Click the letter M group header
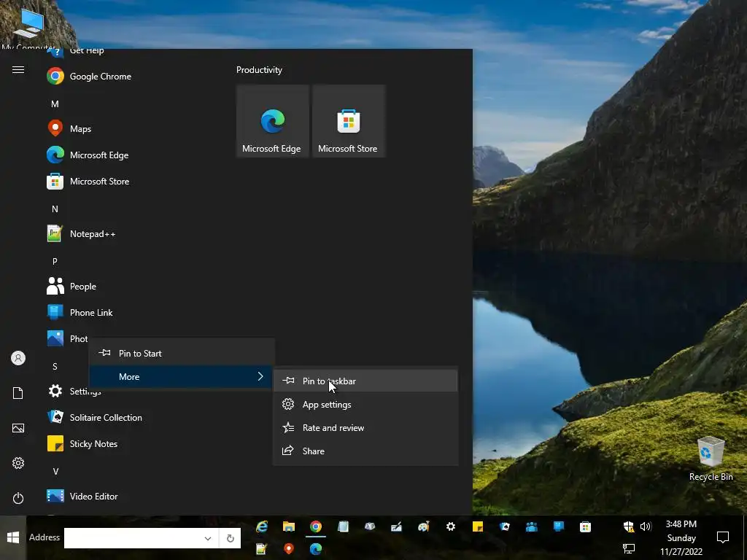The image size is (747, 560). (55, 104)
